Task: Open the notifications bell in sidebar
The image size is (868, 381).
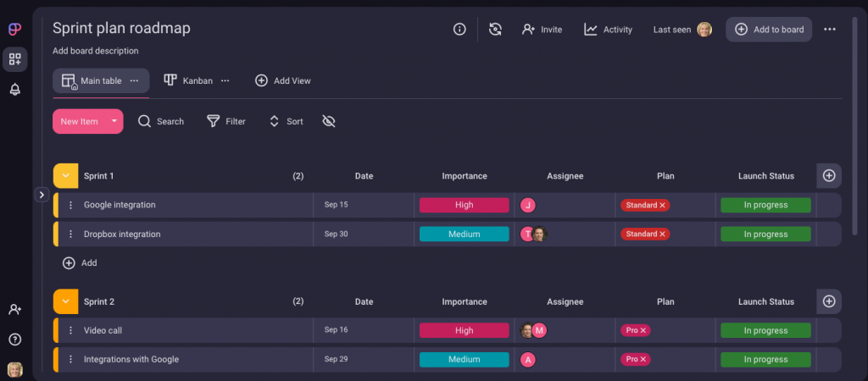Action: 15,90
